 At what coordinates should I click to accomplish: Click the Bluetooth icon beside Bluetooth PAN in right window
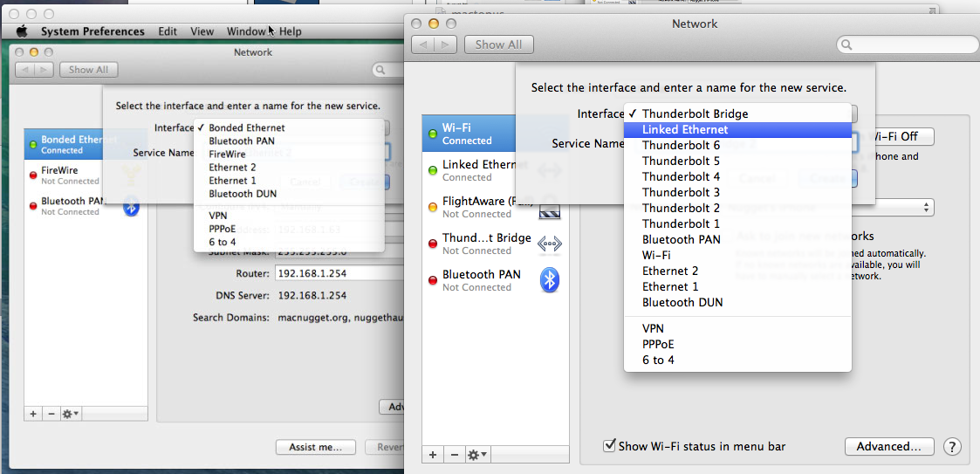550,280
